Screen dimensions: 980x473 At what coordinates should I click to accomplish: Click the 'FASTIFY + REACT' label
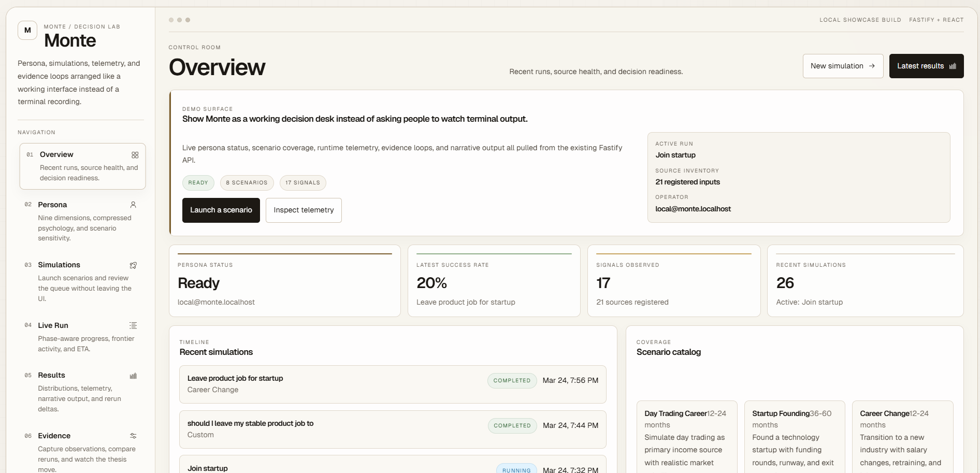(x=936, y=20)
